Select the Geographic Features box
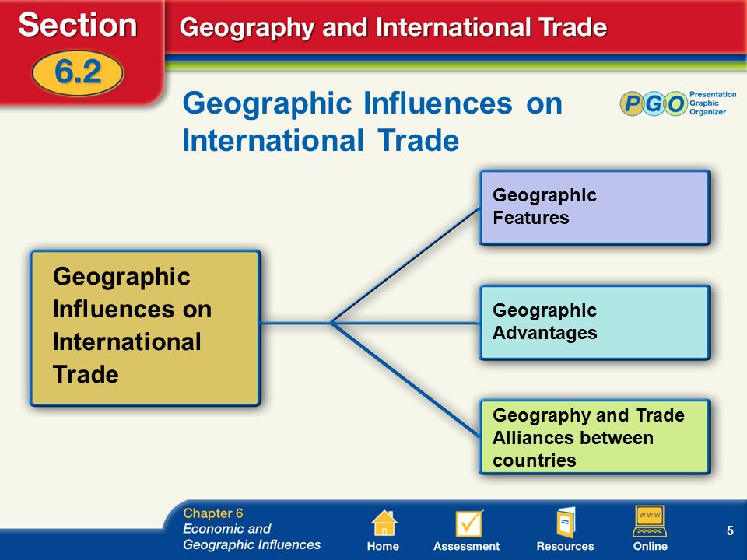This screenshot has height=560, width=747. pos(595,208)
